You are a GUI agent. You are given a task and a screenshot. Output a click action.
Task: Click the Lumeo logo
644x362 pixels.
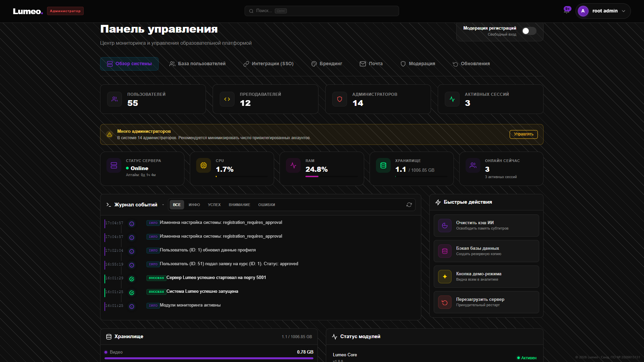pyautogui.click(x=28, y=11)
